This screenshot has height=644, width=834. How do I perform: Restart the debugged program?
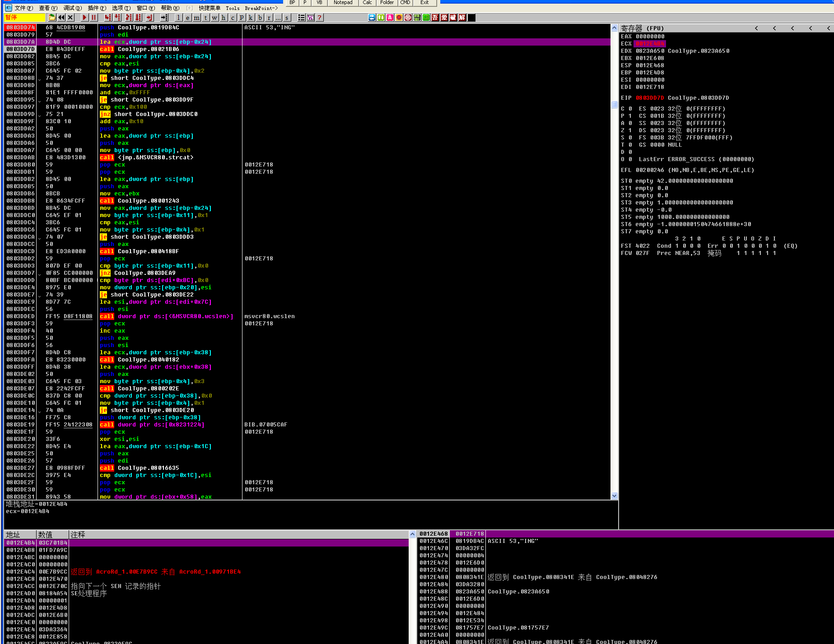pos(61,18)
